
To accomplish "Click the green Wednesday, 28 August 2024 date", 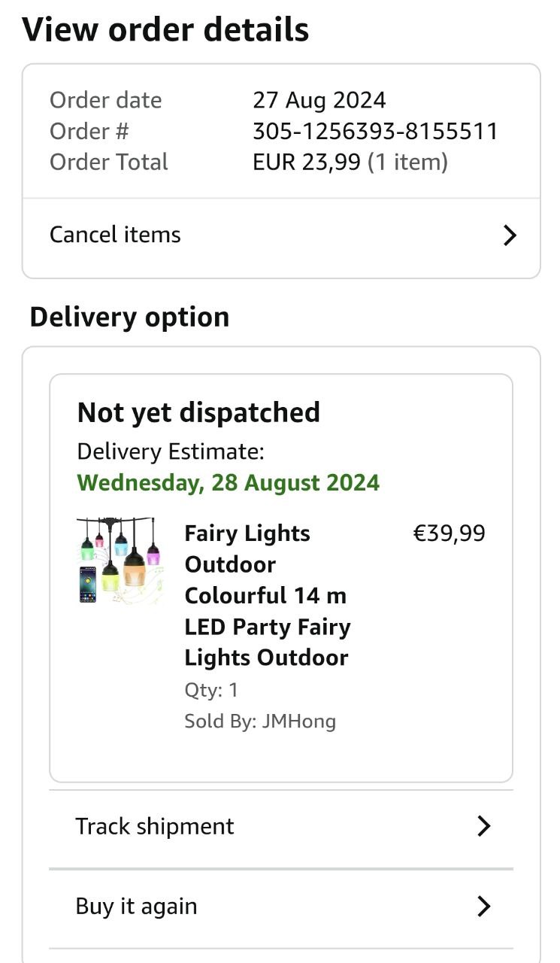I will [x=229, y=482].
